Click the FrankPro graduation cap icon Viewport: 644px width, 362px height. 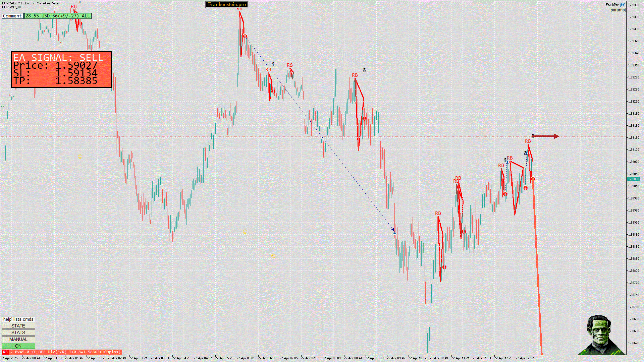click(623, 5)
